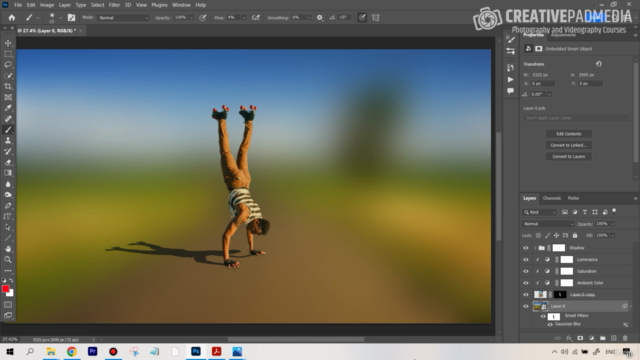The image size is (640, 360).
Task: Click the symmetry paint butterfly icon
Action: click(x=376, y=18)
